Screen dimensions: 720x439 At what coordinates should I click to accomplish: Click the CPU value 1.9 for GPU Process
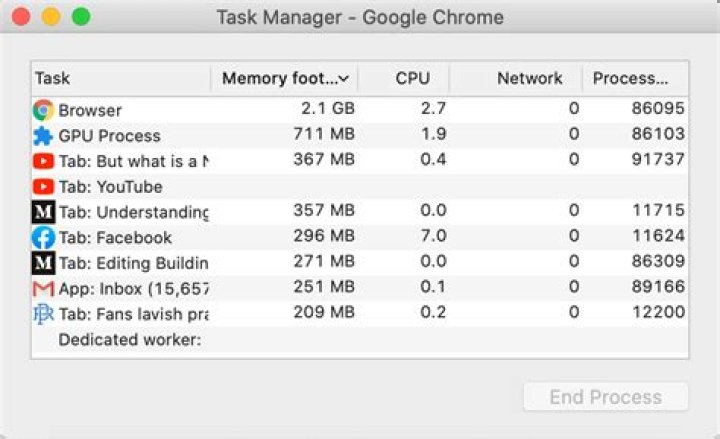(x=433, y=134)
